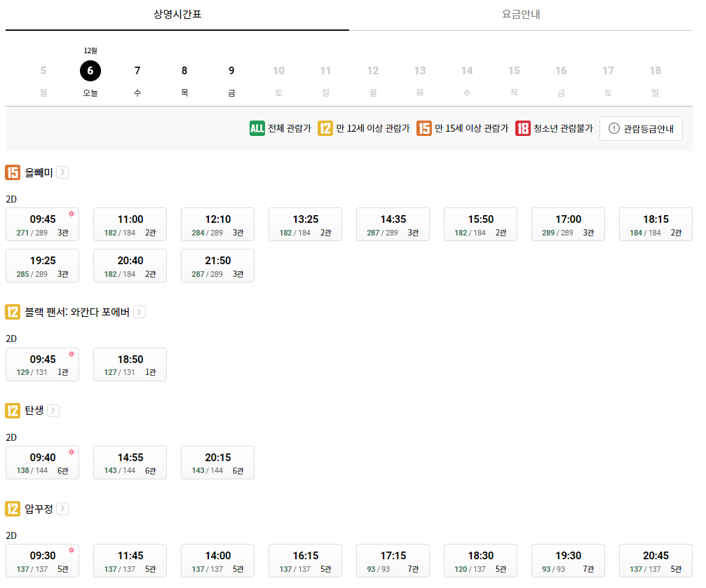Select 압꾸정 14:00 showtime
Screen dimensions: 706x588
coord(218,561)
